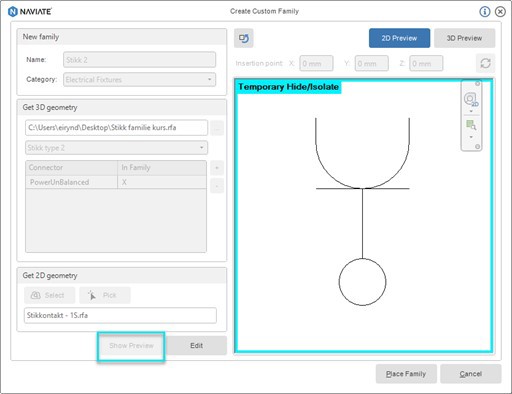Open the Category dropdown showing Electrical Fixtures
This screenshot has height=394, width=512.
[139, 80]
